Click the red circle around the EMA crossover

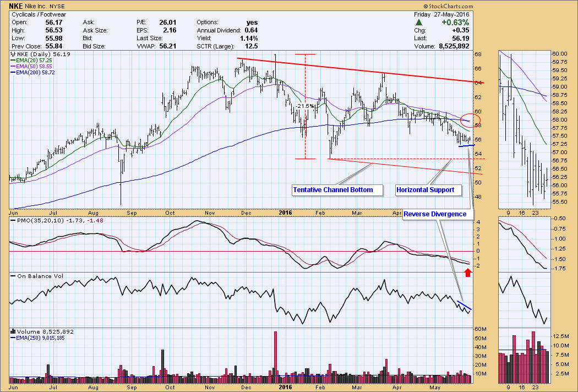[470, 120]
